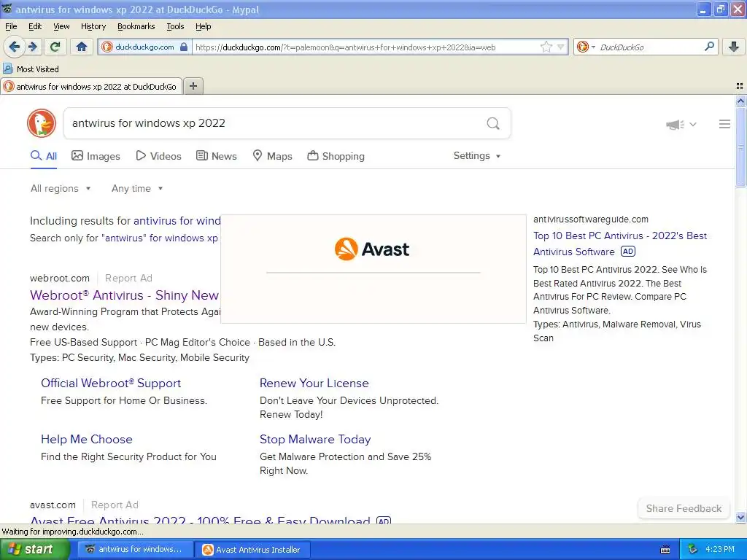
Task: Click the vertical scrollbar thumb
Action: click(740, 147)
